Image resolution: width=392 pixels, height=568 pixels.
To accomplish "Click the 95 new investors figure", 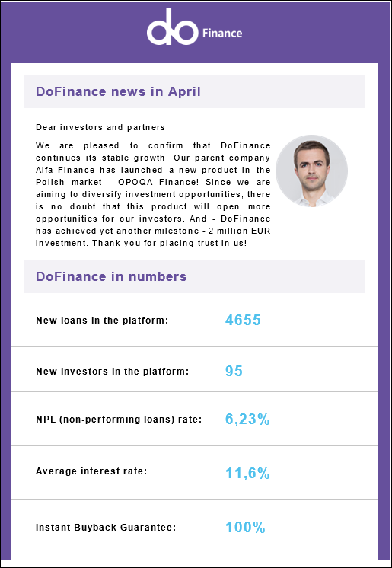I will (x=234, y=371).
